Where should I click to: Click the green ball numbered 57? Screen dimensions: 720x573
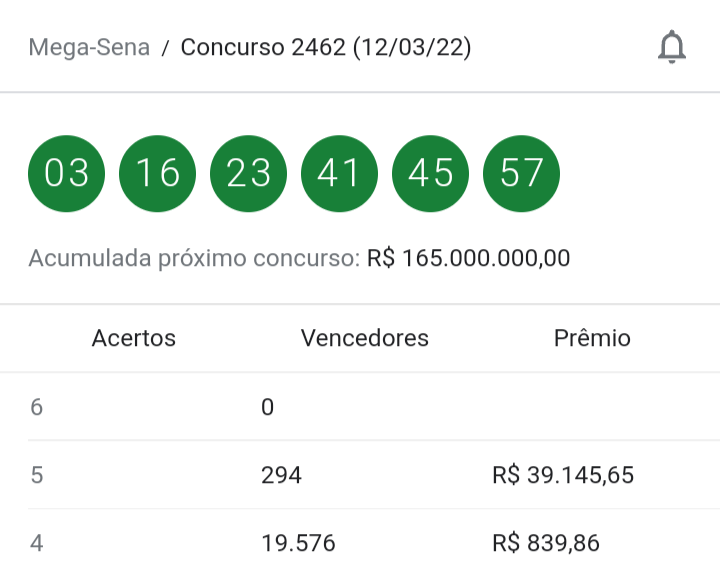pos(521,174)
